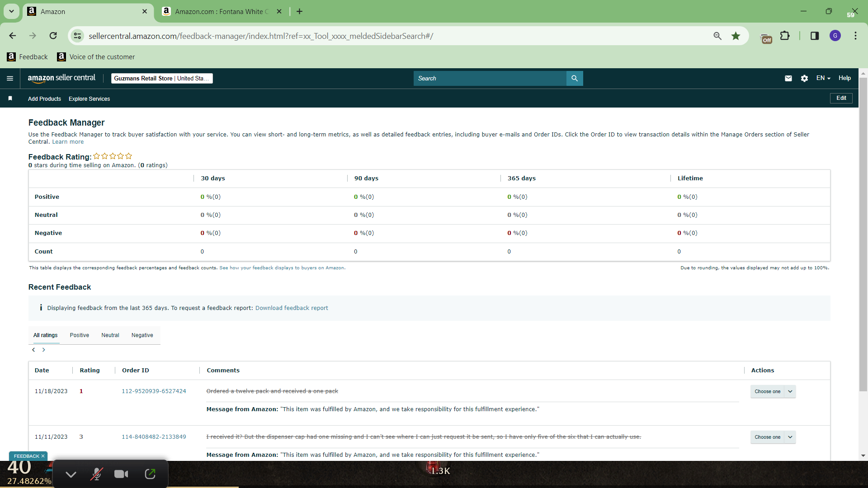Click the 11/18/2023 date cell
868x488 pixels.
click(51, 391)
